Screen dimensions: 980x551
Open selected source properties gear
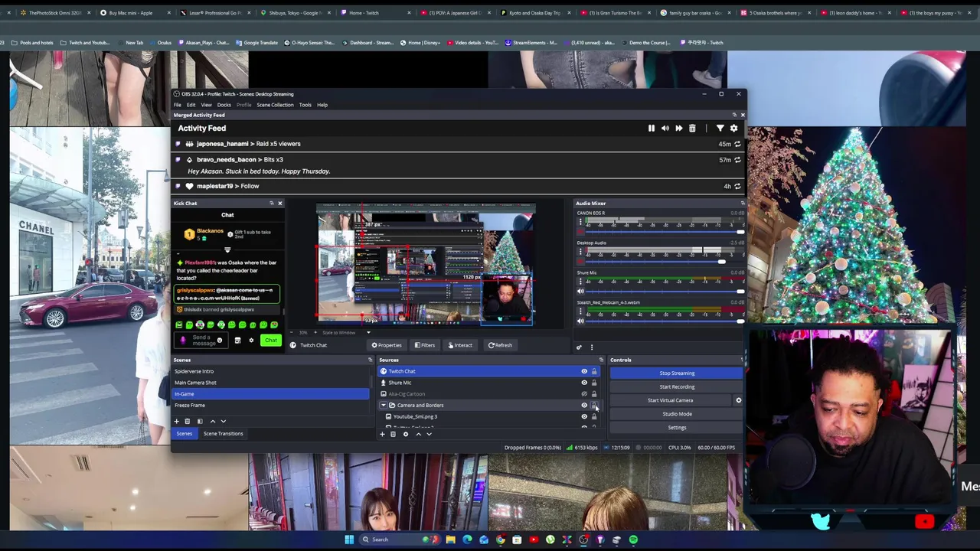tap(406, 434)
